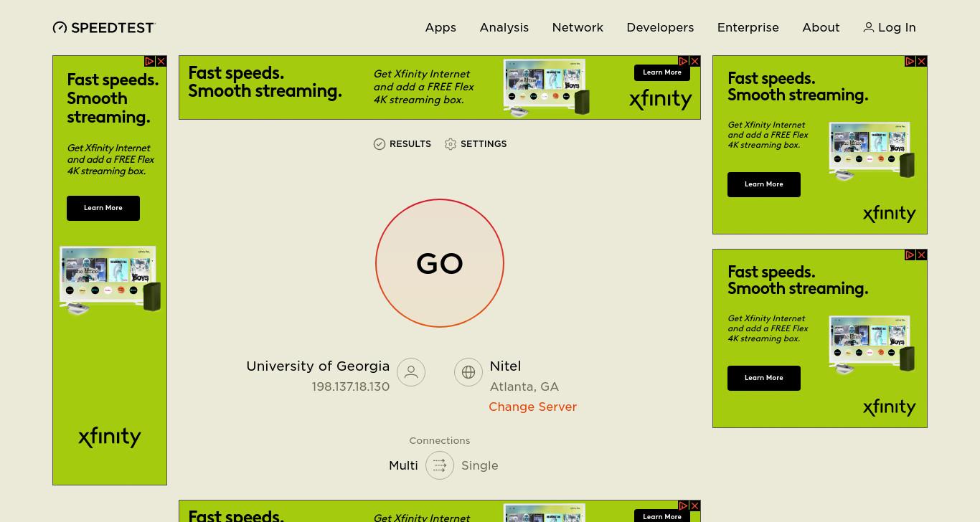The image size is (980, 522).
Task: Click the Results checkmark icon
Action: pos(380,144)
